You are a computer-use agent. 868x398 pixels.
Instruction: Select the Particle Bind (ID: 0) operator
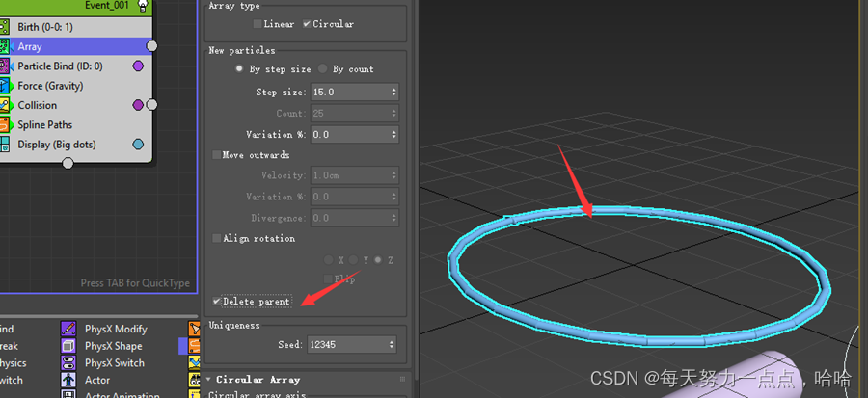click(76, 66)
